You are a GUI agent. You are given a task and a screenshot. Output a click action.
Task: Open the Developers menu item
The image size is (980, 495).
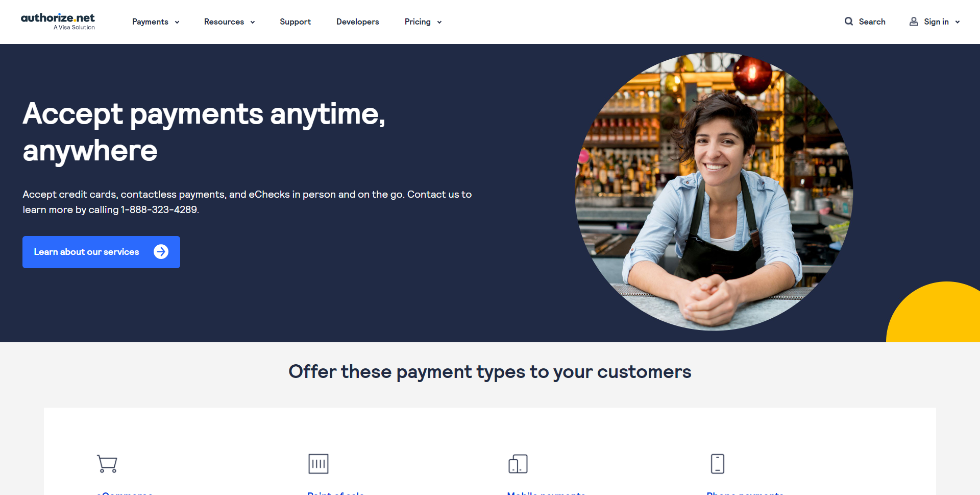tap(358, 21)
